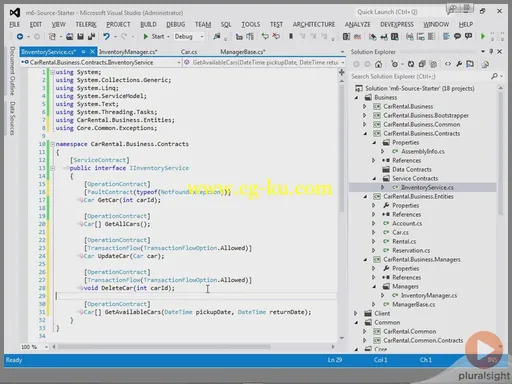This screenshot has width=512, height=384.
Task: Click the Navigate Backward toolbar icon
Action: click(20, 36)
